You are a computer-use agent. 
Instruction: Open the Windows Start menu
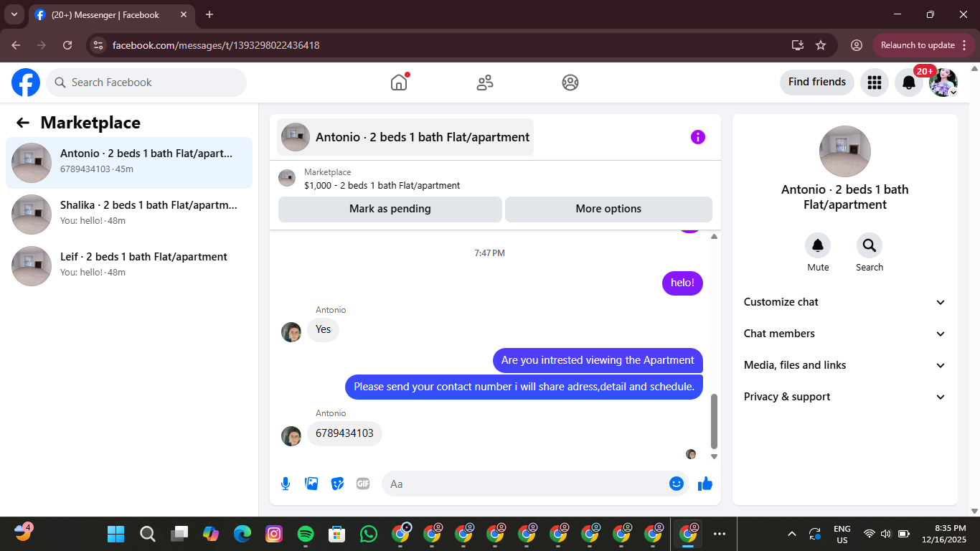coord(116,534)
